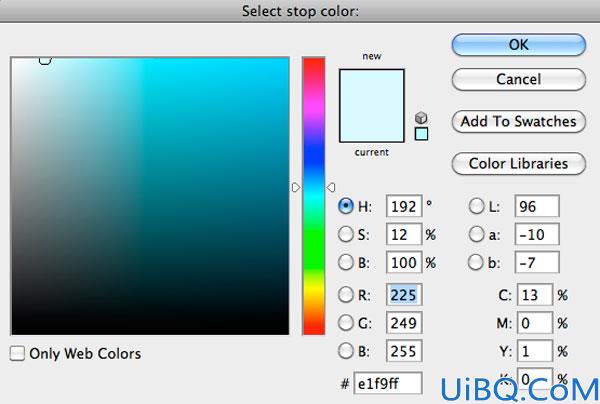Click the hex color field e1f9ff

(x=388, y=383)
